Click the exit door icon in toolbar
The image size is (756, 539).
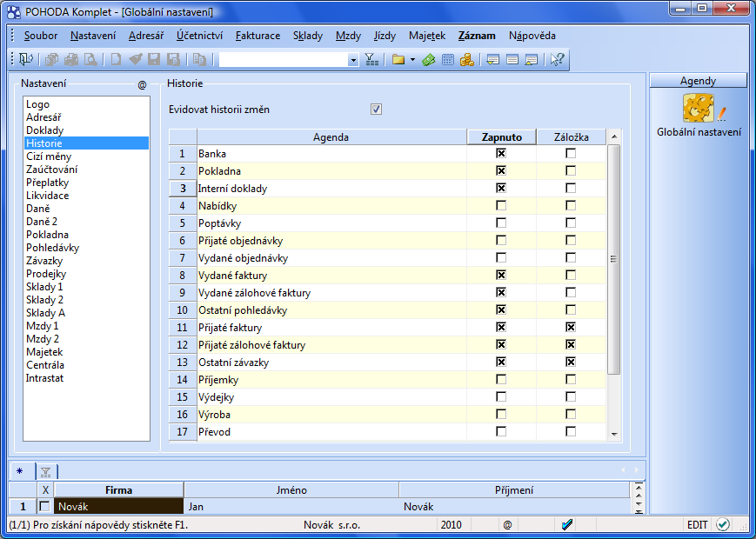tap(25, 59)
